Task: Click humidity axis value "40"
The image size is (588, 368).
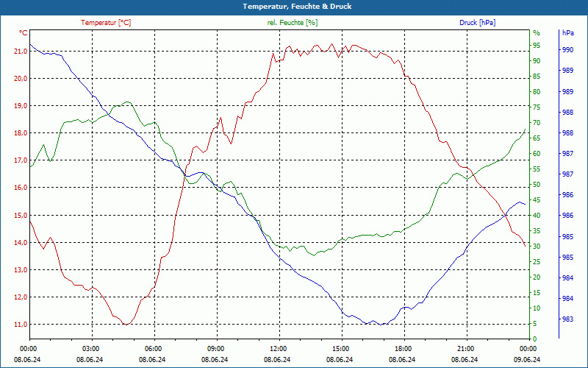Action: click(x=537, y=216)
